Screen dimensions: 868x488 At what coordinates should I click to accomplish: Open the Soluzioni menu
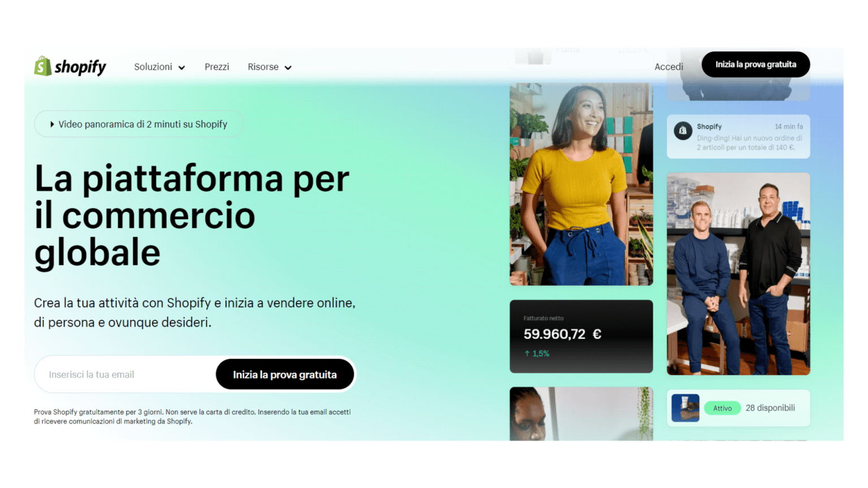click(x=159, y=67)
